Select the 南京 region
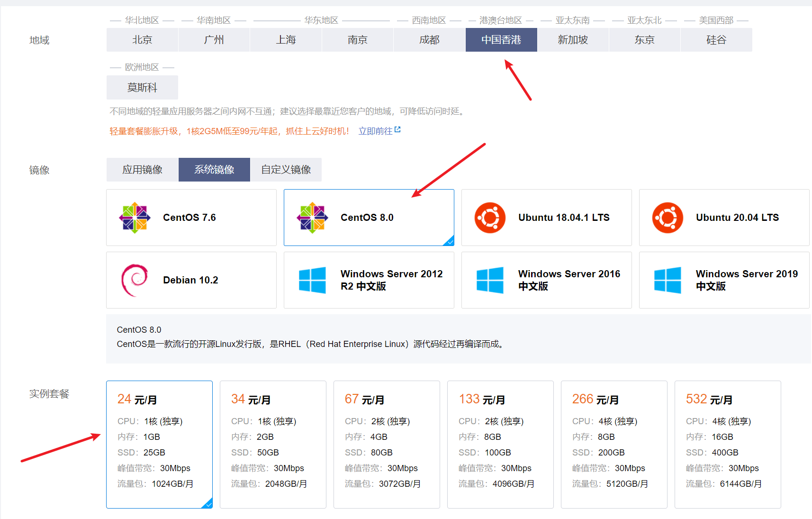 [x=358, y=40]
